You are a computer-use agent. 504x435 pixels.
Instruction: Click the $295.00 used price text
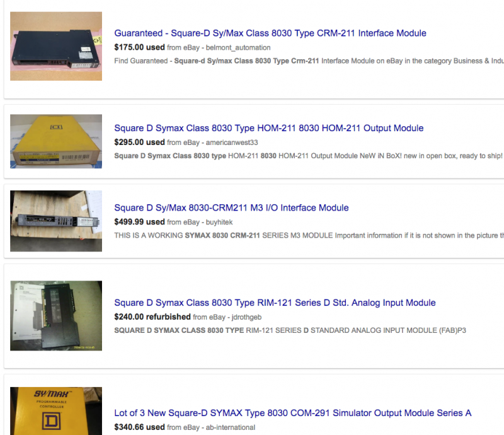tap(139, 142)
